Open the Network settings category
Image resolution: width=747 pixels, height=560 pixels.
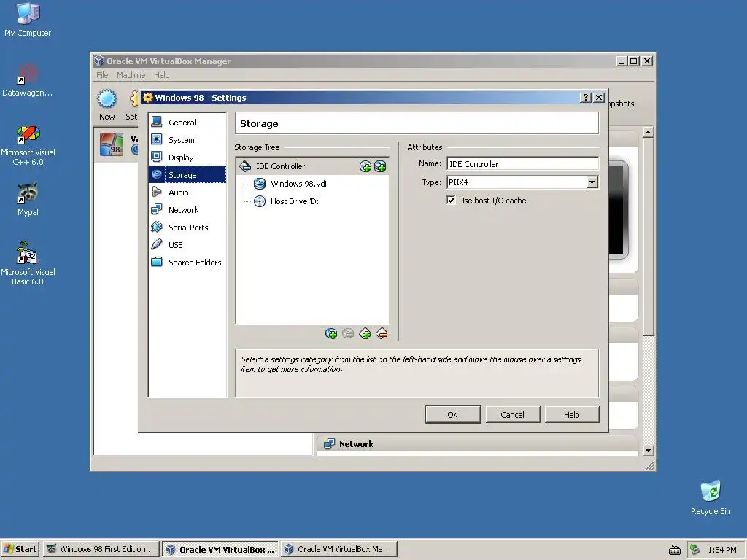point(187,210)
